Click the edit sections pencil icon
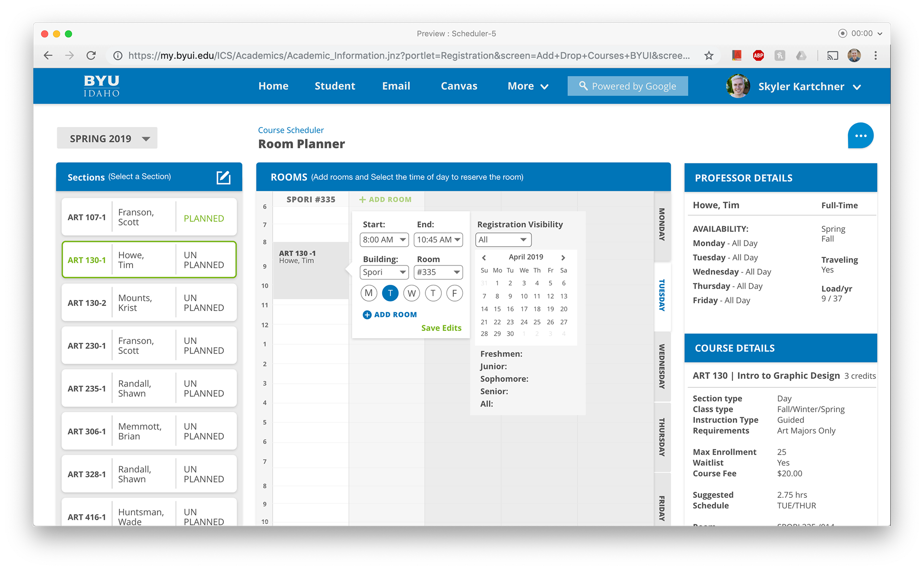 pos(223,177)
